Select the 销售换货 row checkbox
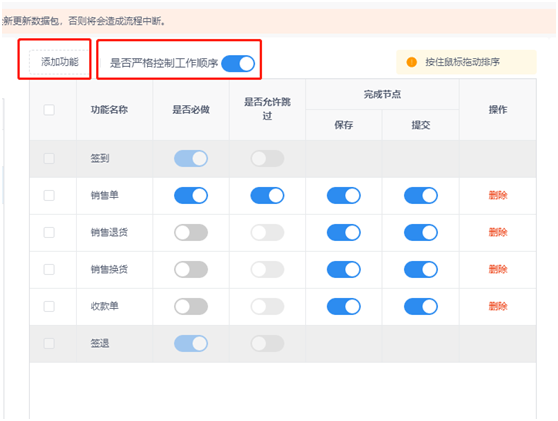This screenshot has width=558, height=421. point(49,269)
